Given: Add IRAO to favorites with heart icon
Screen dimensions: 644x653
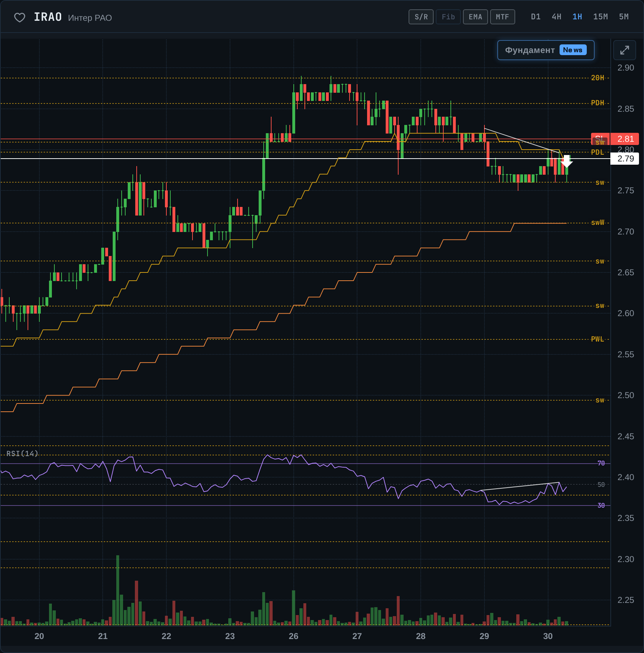Looking at the screenshot, I should tap(20, 18).
